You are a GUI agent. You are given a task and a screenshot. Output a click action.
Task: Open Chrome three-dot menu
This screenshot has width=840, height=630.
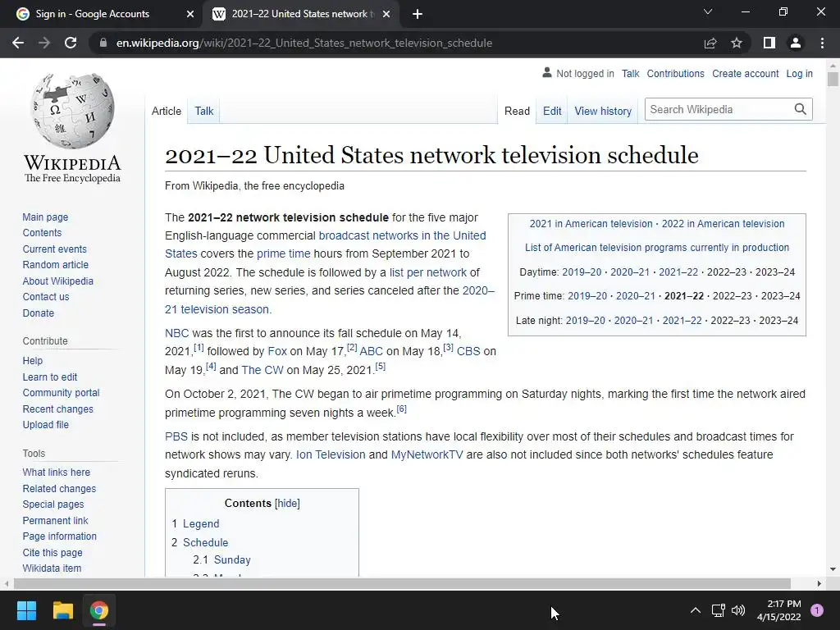tap(822, 43)
